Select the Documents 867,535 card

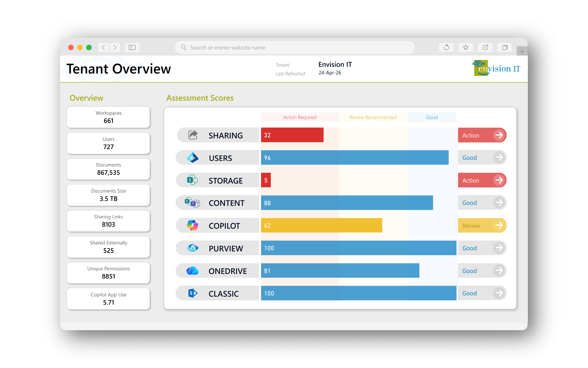108,169
